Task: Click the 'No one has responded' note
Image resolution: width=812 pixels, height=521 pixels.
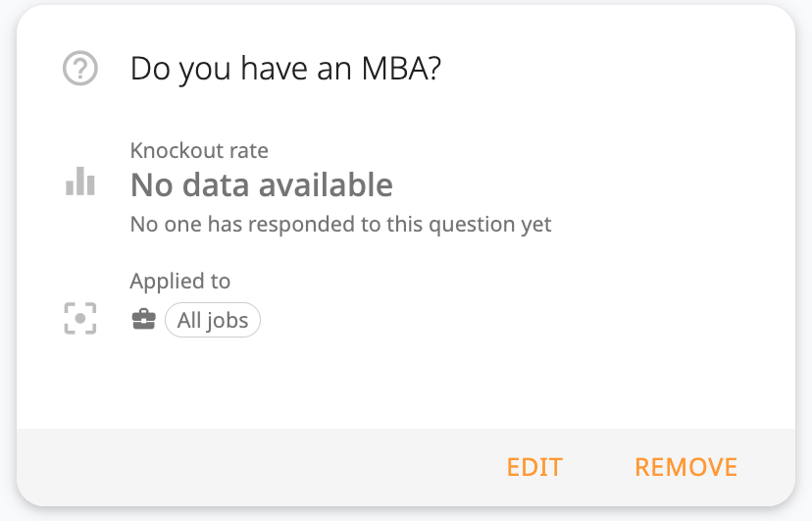Action: point(340,225)
